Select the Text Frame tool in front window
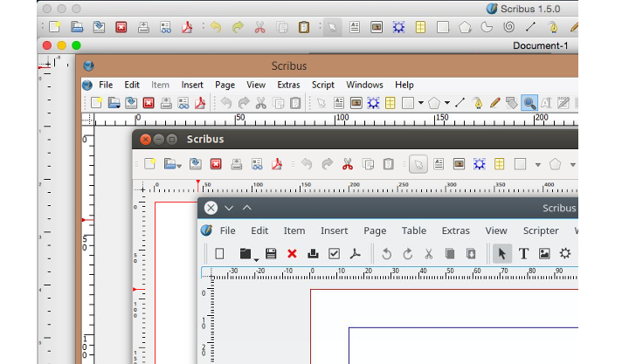629x364 pixels. [524, 254]
